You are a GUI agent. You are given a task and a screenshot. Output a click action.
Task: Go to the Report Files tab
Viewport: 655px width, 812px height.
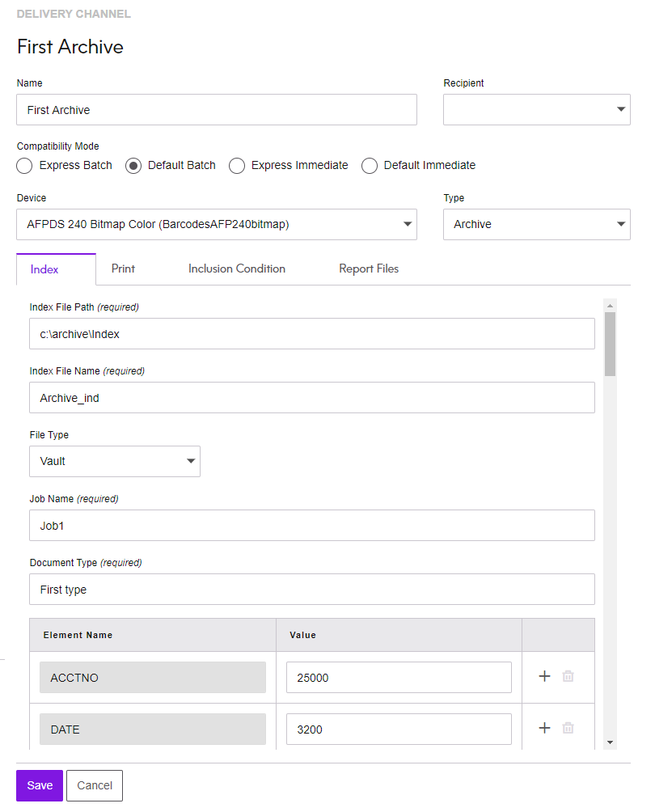[368, 269]
